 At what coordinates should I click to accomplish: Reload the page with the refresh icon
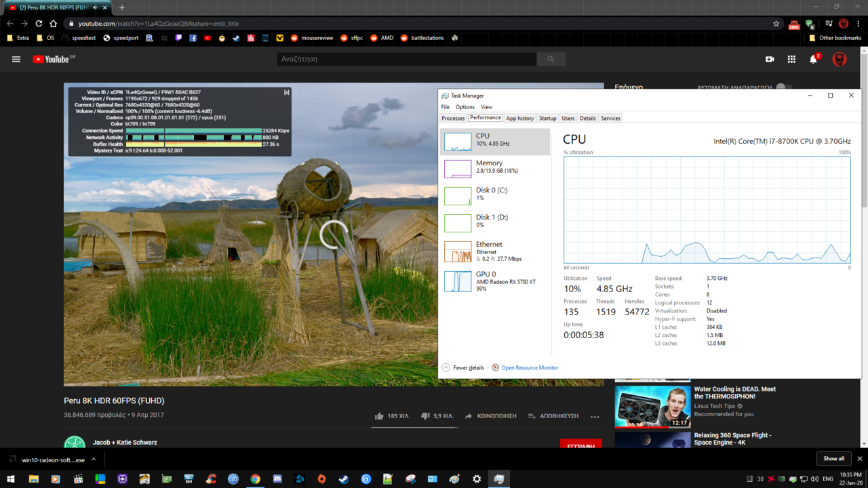tap(39, 24)
